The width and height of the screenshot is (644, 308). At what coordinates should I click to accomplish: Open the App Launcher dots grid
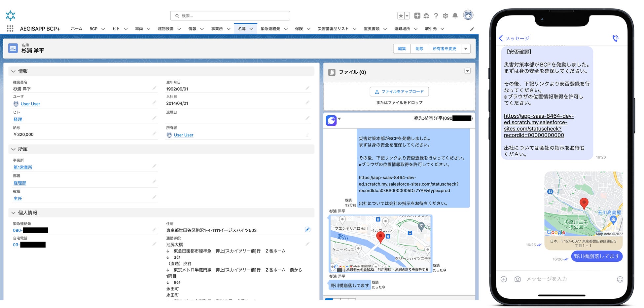[10, 29]
